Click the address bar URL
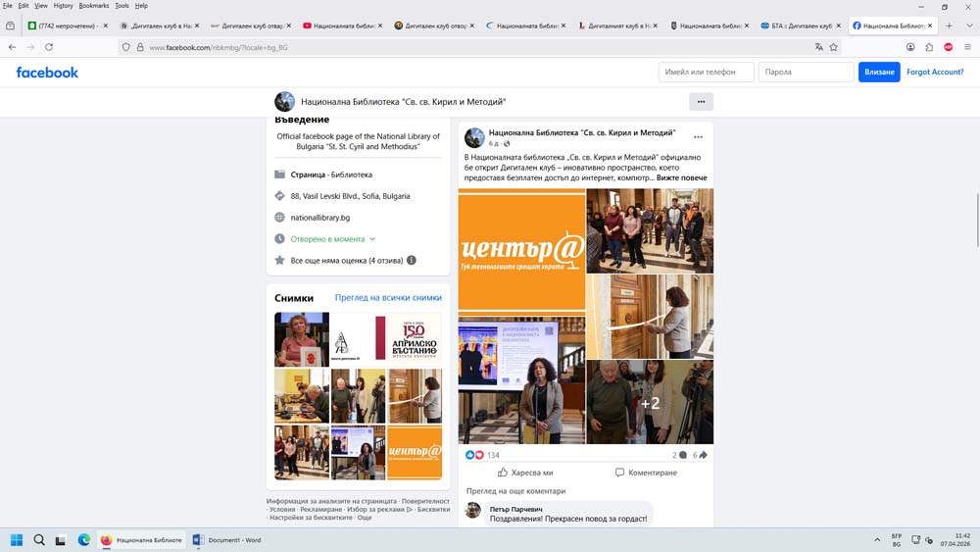Viewport: 980px width, 552px height. coord(219,47)
